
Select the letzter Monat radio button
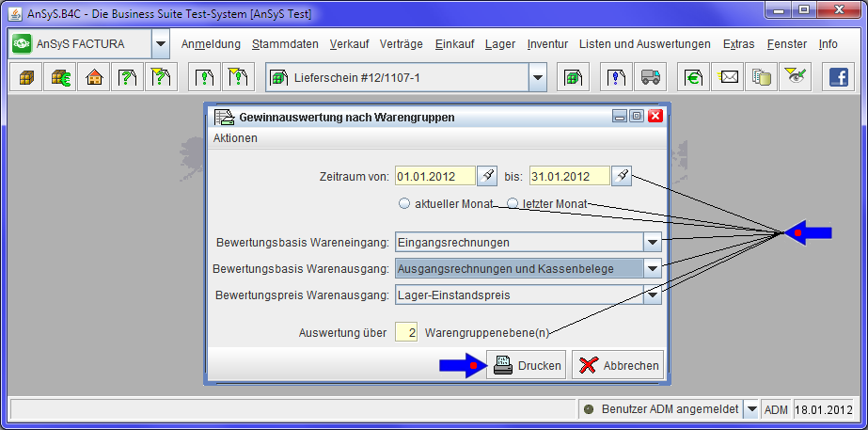point(513,204)
